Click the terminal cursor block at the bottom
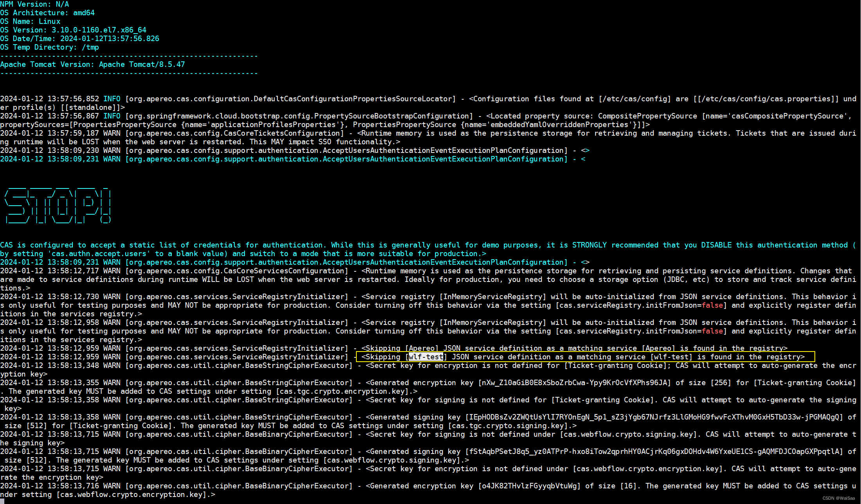The image size is (861, 504). click(x=2, y=501)
